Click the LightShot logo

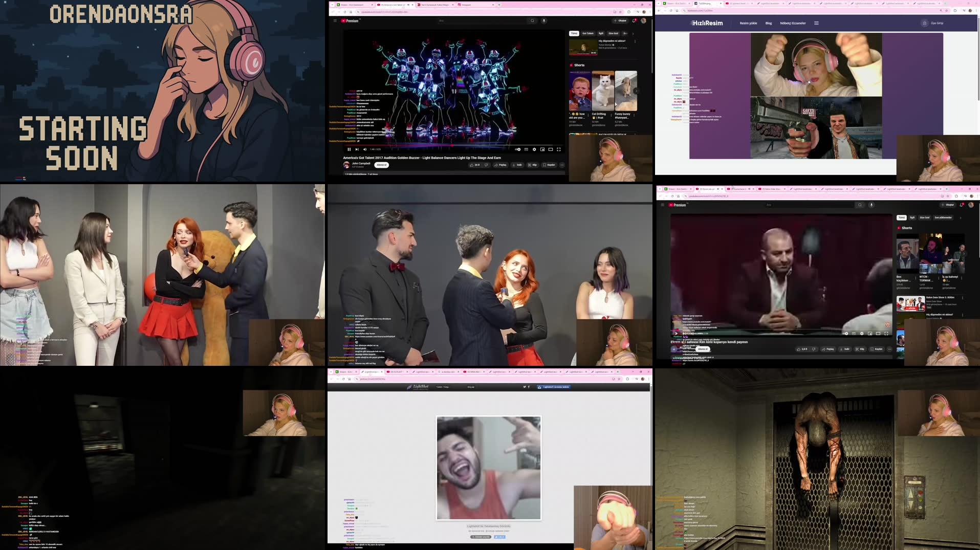(418, 387)
